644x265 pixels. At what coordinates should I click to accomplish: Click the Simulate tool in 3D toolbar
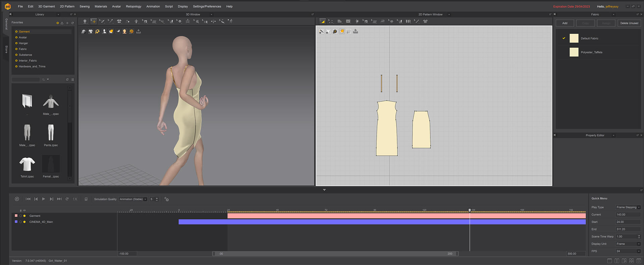pyautogui.click(x=85, y=21)
